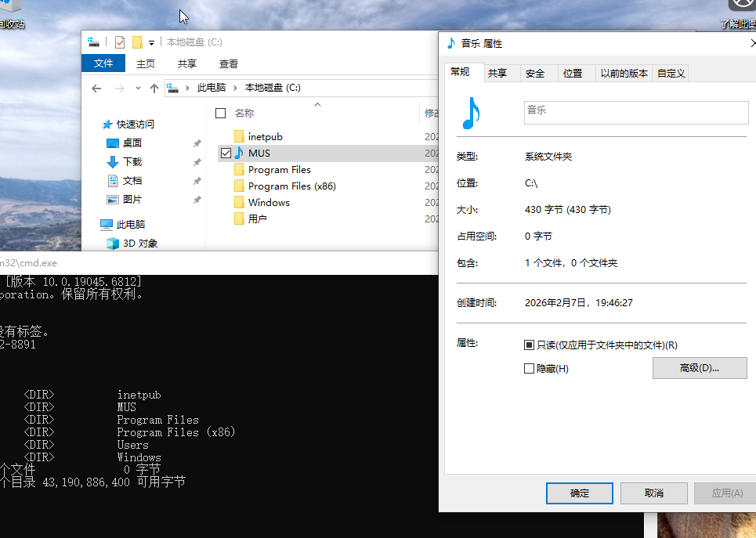Screen dimensions: 756x538
Task: Check the 隐藏 (Hidden) attribute checkbox
Action: tap(531, 368)
